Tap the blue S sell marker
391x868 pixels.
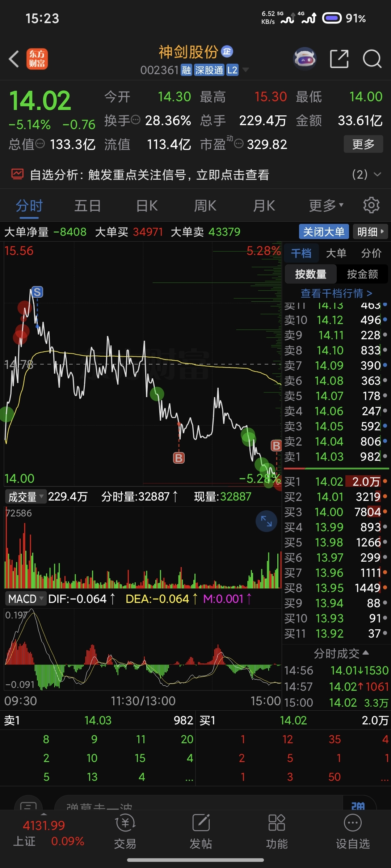37,292
